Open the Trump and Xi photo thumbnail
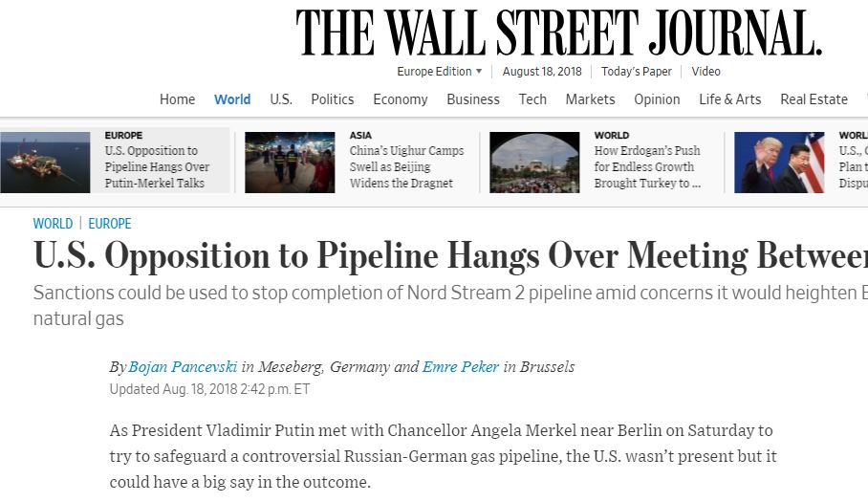 [x=779, y=163]
